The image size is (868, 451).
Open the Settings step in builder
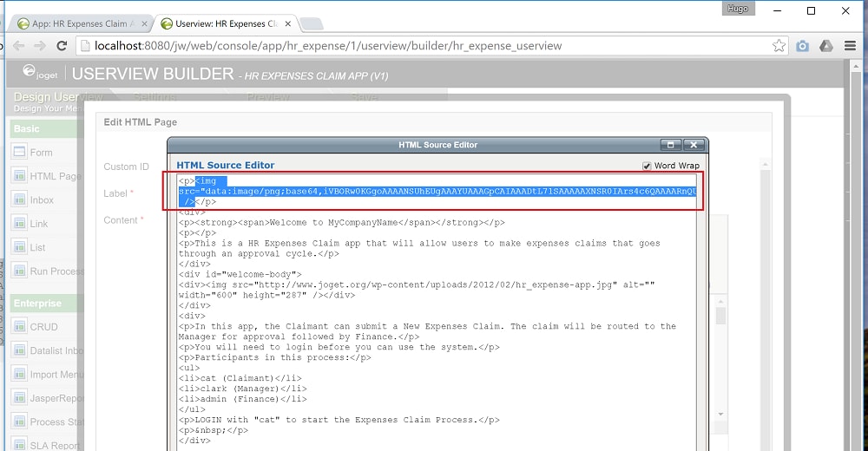155,97
